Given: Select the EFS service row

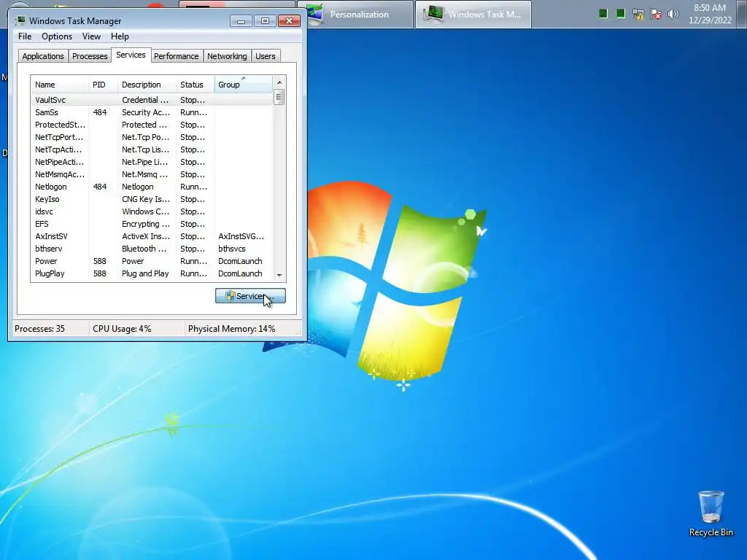Looking at the screenshot, I should pyautogui.click(x=152, y=224).
